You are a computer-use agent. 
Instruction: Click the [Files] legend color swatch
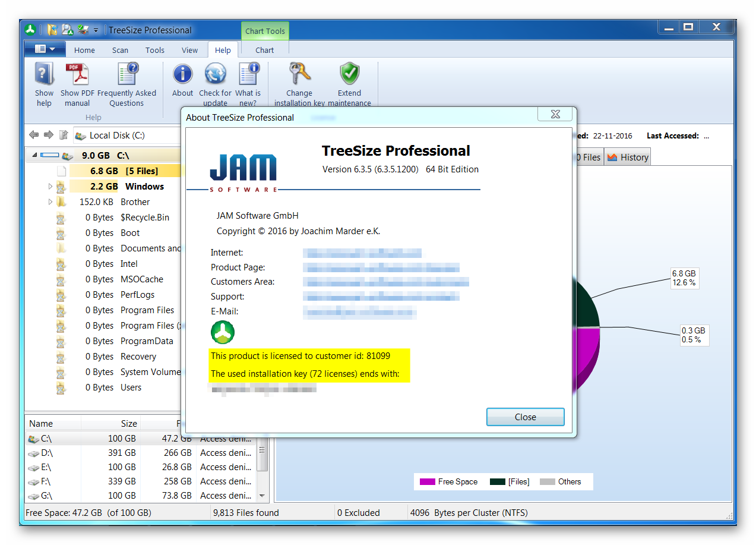tap(498, 482)
